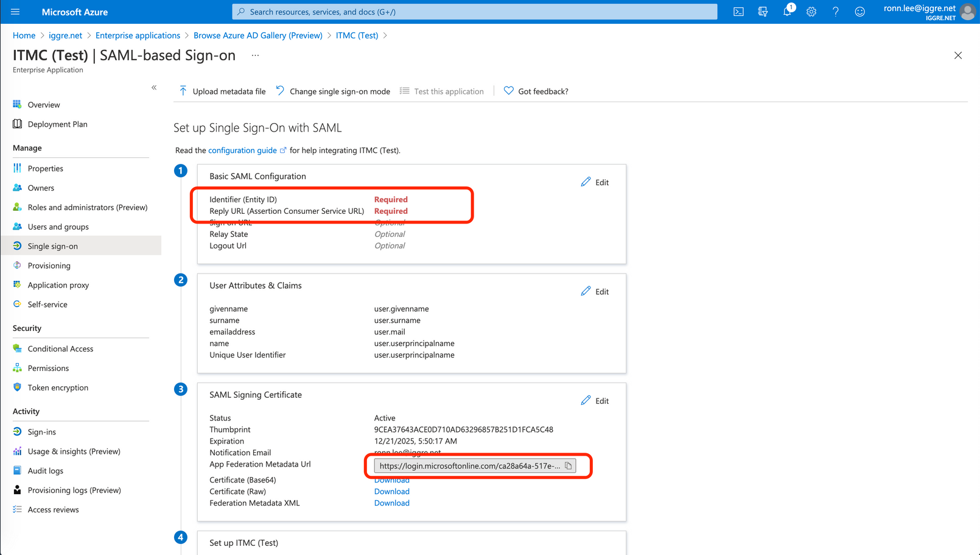The image size is (980, 555).
Task: Click the Expiration date '12/21/2025, 5:50:17 AM'
Action: click(x=416, y=441)
